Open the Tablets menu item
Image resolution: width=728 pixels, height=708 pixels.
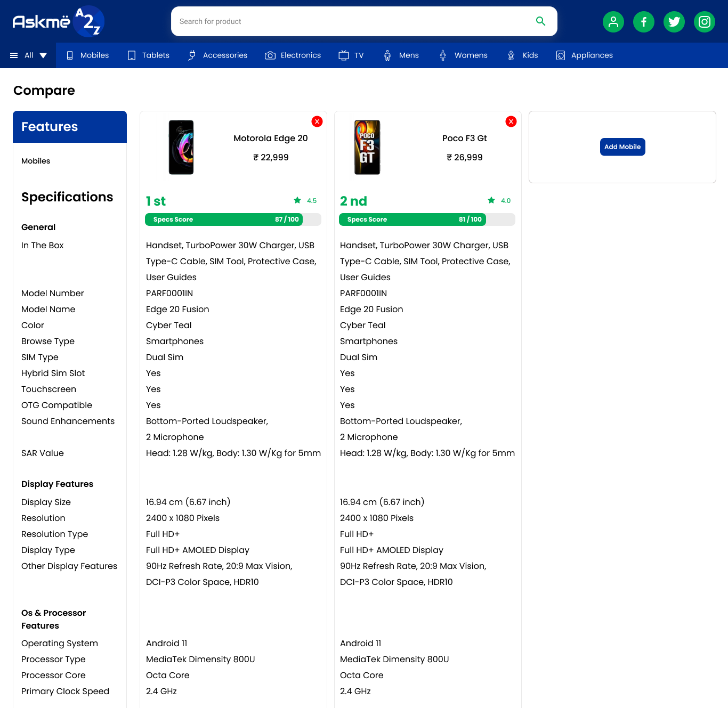coord(156,55)
